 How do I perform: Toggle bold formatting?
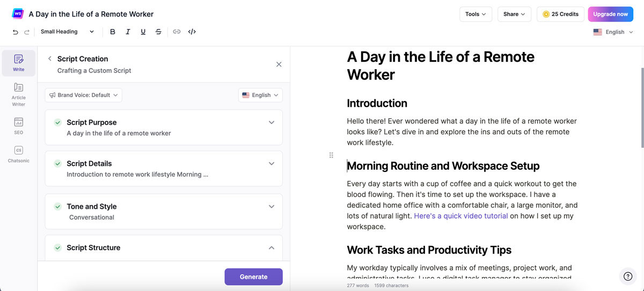(113, 32)
